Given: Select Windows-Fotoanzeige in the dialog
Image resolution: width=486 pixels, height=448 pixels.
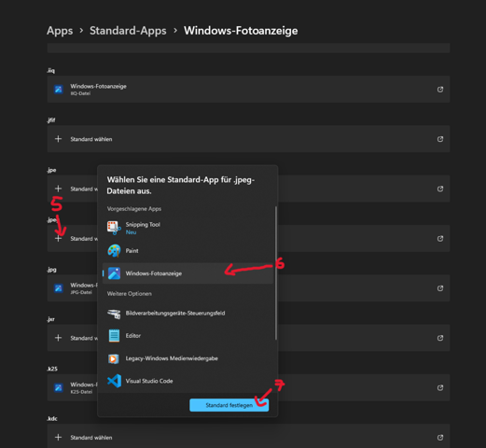Looking at the screenshot, I should (x=187, y=273).
